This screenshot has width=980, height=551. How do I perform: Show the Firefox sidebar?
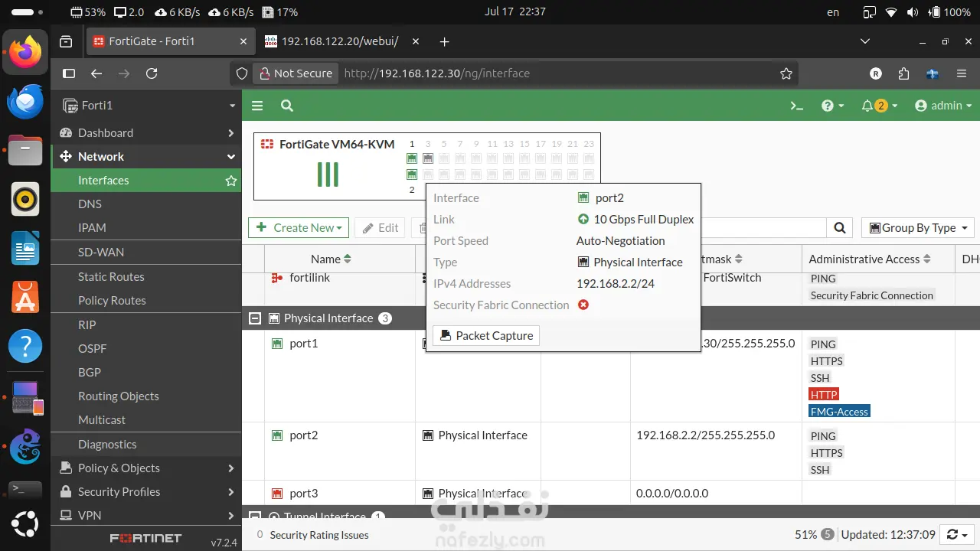point(69,73)
